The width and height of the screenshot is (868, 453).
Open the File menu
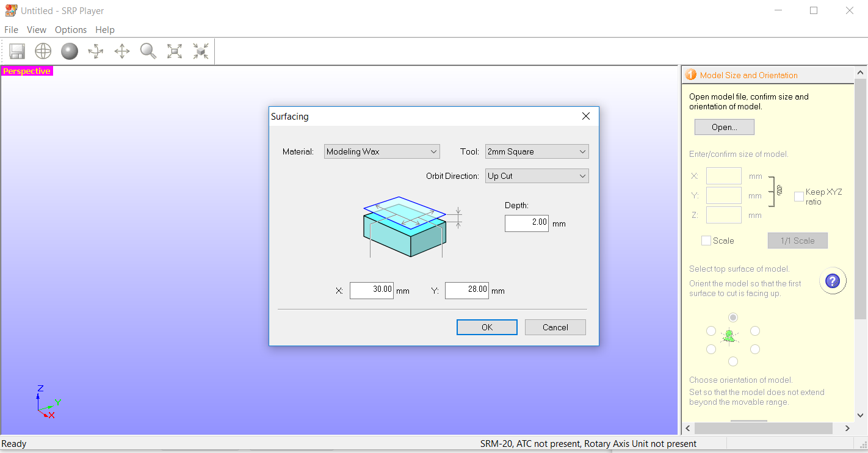(x=11, y=29)
